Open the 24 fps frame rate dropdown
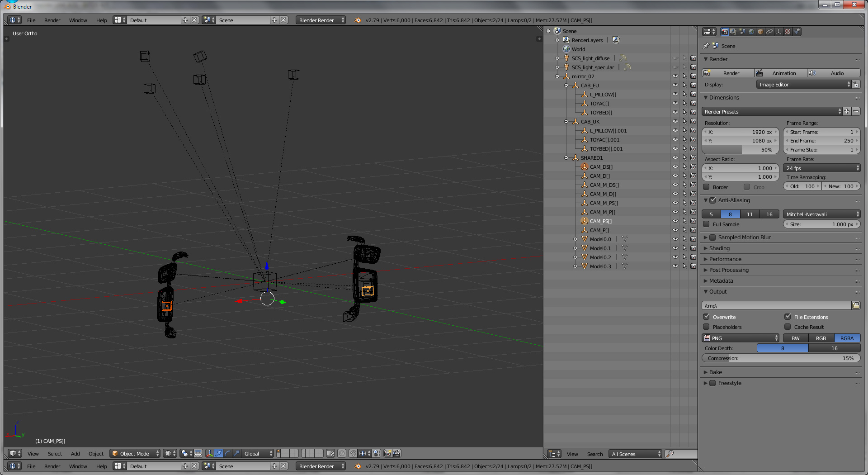The image size is (868, 475). click(822, 168)
